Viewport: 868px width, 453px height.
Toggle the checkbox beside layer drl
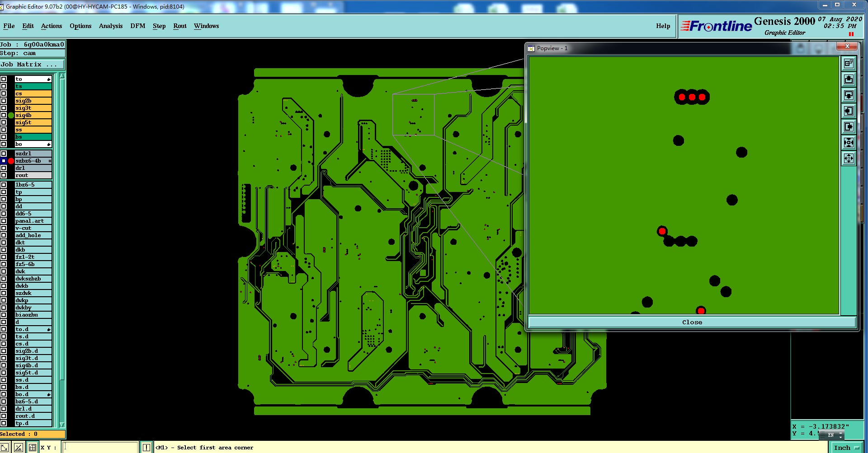4,168
